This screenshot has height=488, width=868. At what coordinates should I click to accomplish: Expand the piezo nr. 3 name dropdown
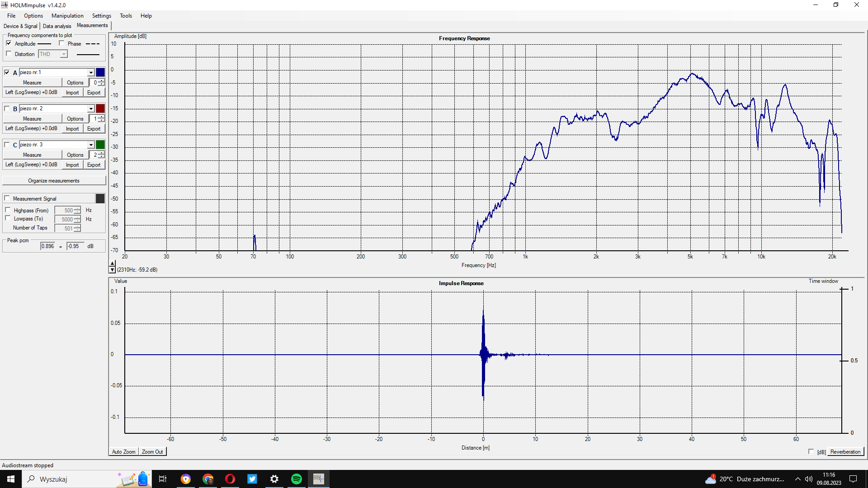(91, 145)
